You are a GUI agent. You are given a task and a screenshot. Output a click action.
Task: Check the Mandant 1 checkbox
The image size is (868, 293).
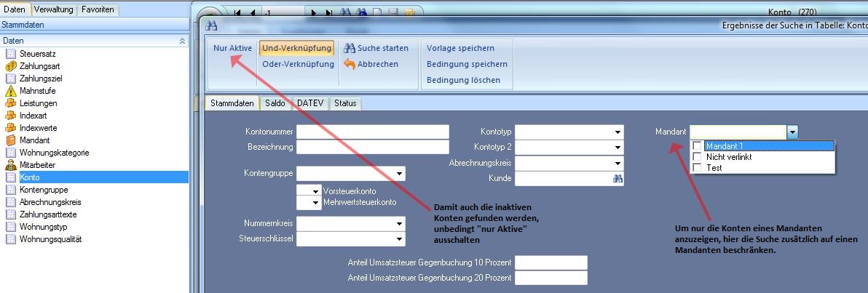[698, 146]
